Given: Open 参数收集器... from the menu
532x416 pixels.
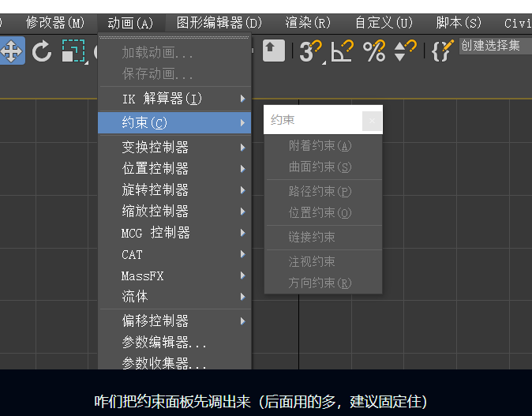Looking at the screenshot, I should (x=174, y=362).
